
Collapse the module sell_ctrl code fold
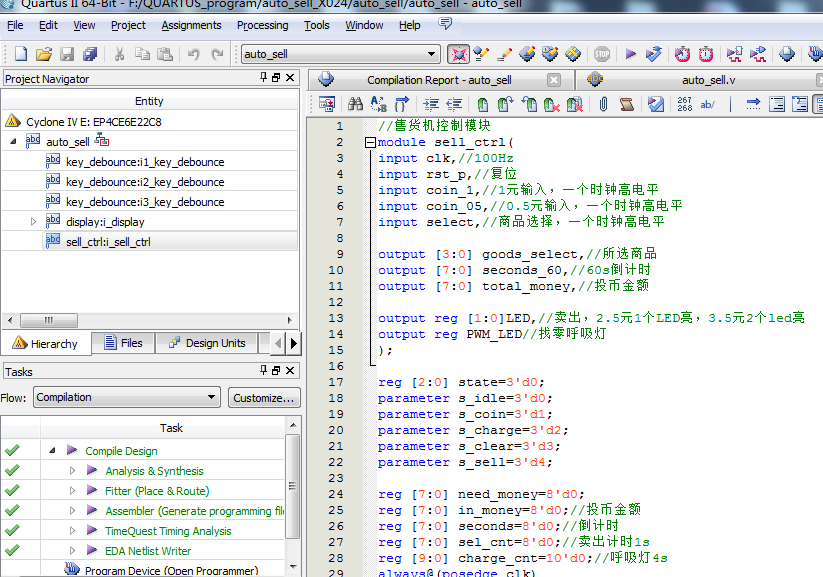(x=371, y=142)
